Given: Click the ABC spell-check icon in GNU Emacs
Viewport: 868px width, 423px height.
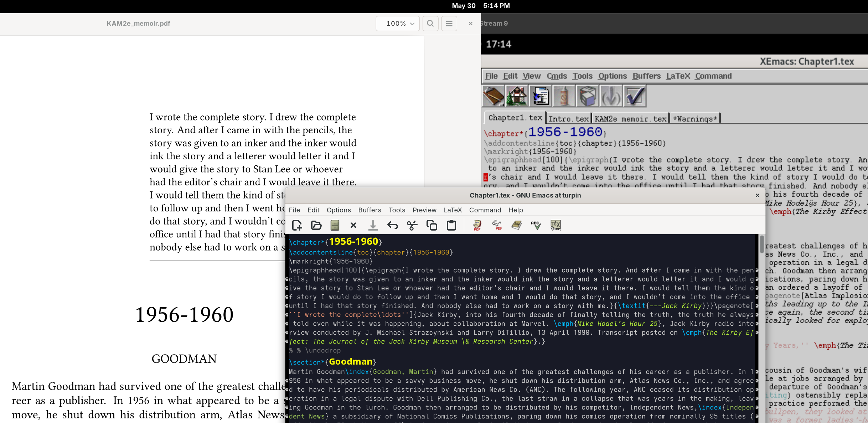Looking at the screenshot, I should point(536,225).
